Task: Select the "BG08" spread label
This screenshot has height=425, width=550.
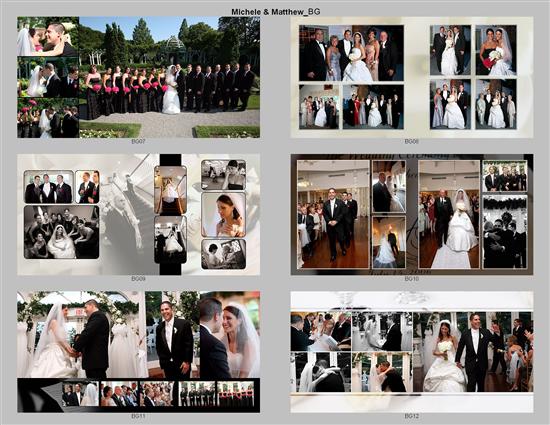Action: click(411, 142)
